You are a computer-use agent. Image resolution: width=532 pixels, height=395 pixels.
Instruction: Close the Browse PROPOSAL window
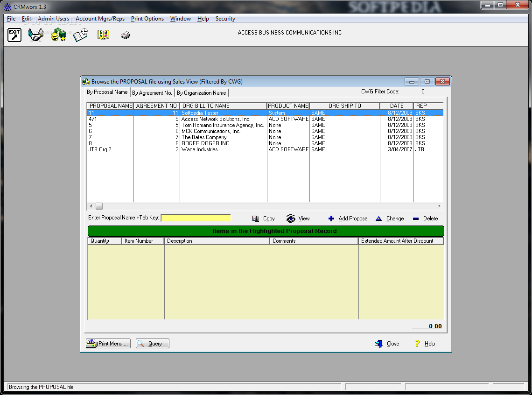point(443,82)
